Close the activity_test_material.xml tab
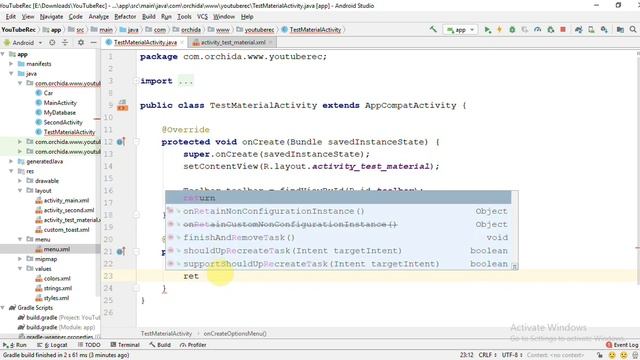 pos(271,42)
